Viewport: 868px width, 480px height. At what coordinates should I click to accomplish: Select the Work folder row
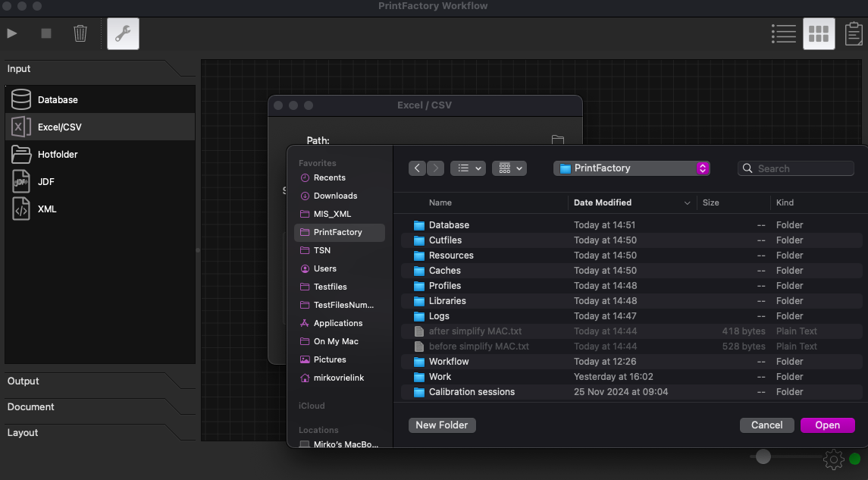tap(631, 377)
